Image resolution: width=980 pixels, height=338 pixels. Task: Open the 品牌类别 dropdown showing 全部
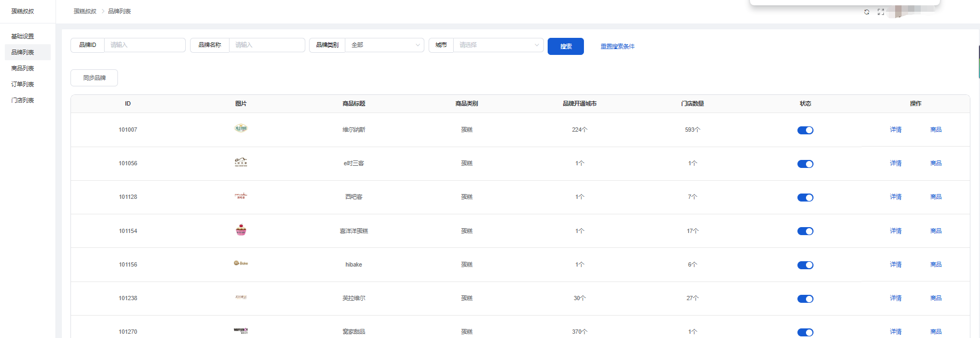point(384,45)
